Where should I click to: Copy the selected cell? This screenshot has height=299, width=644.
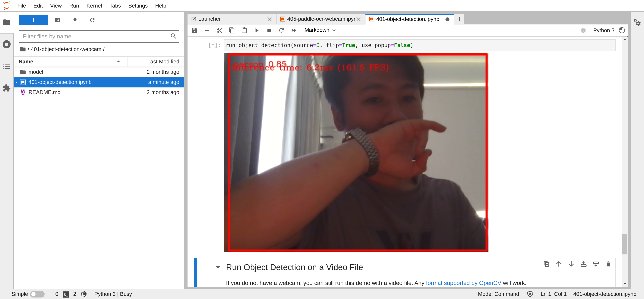(232, 30)
